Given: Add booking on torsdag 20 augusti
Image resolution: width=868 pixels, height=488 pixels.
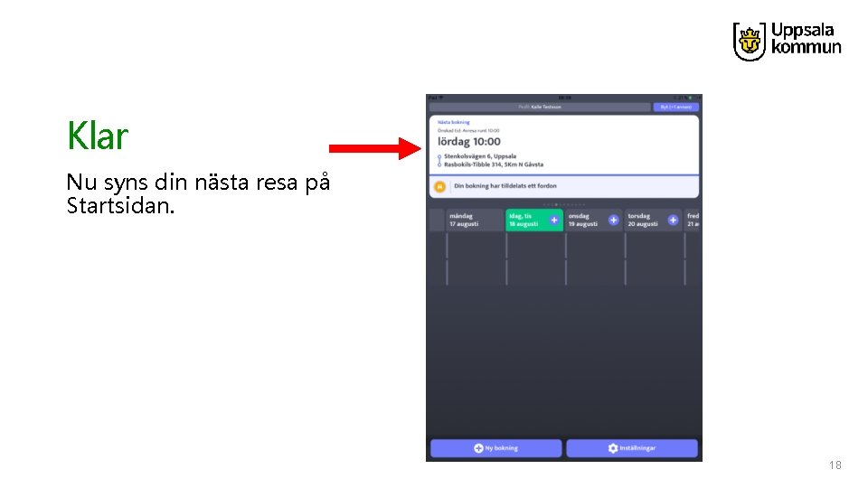Looking at the screenshot, I should click(673, 221).
